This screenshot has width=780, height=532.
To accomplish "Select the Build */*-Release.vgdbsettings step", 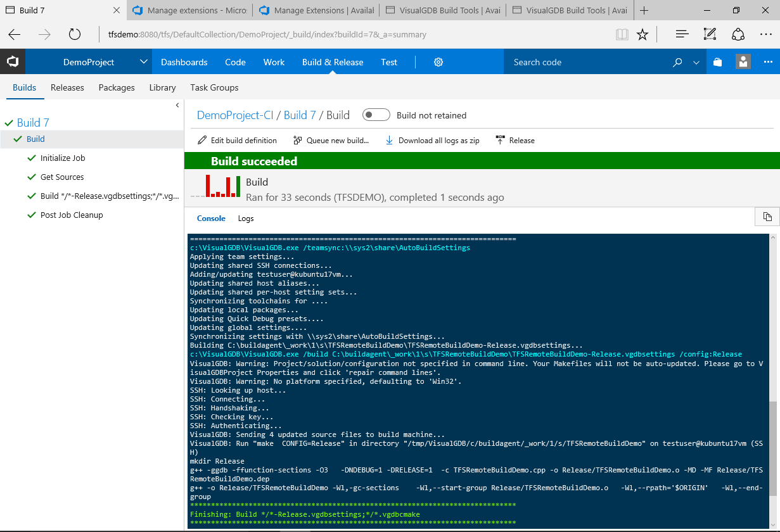I will pos(110,196).
